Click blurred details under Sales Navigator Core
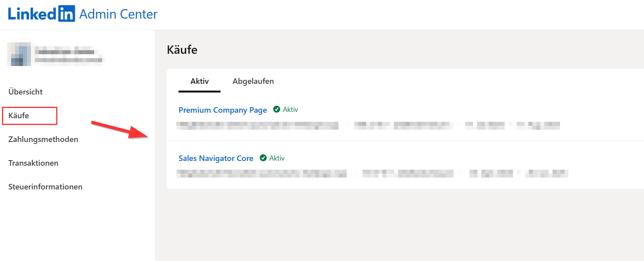This screenshot has height=261, width=644. click(x=261, y=174)
